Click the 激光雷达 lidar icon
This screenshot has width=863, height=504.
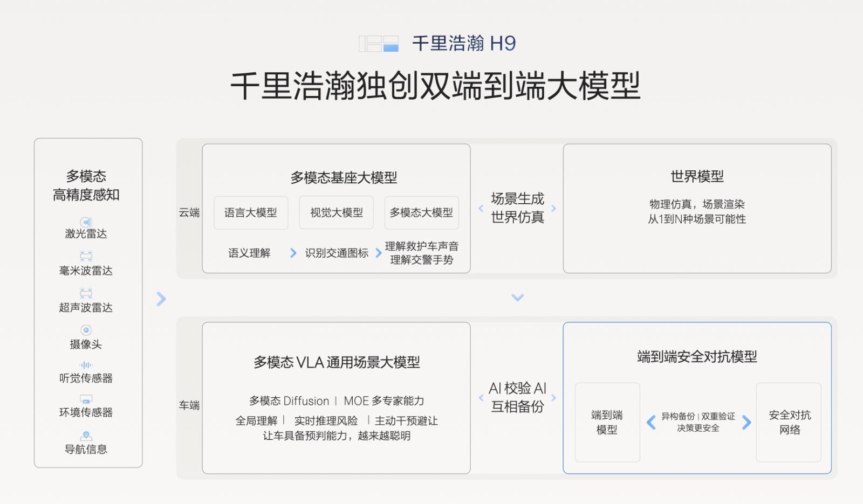[86, 222]
